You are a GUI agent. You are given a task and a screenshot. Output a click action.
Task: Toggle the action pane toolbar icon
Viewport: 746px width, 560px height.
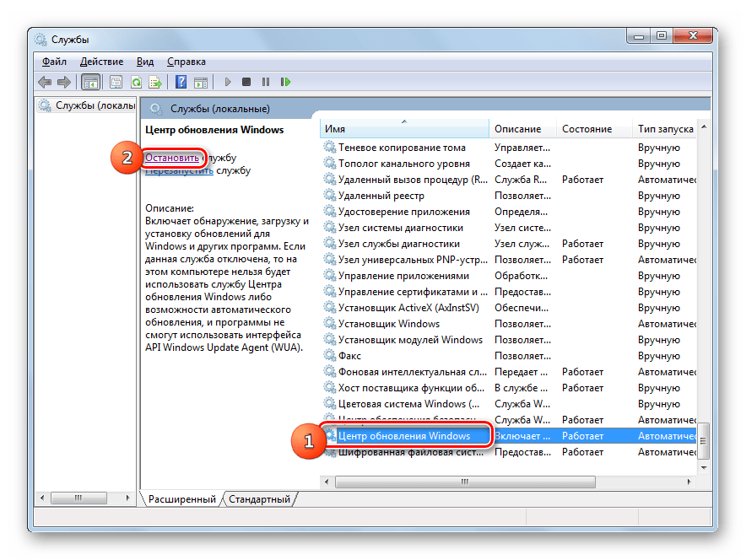(x=201, y=83)
